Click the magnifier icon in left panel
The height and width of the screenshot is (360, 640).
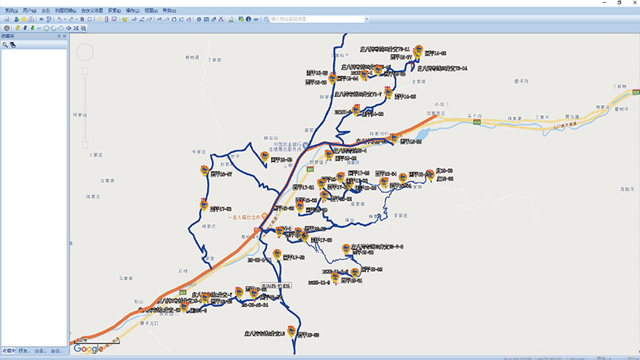[x=5, y=45]
